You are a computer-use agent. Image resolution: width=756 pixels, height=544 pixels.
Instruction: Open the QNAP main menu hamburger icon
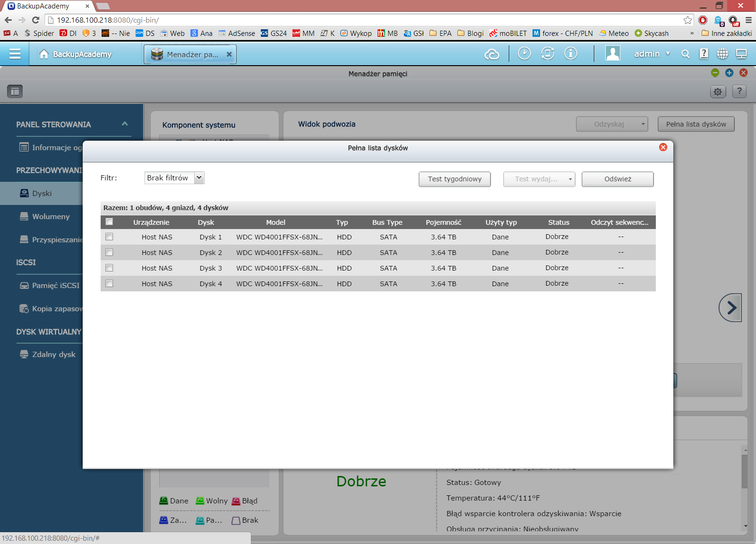coord(15,54)
